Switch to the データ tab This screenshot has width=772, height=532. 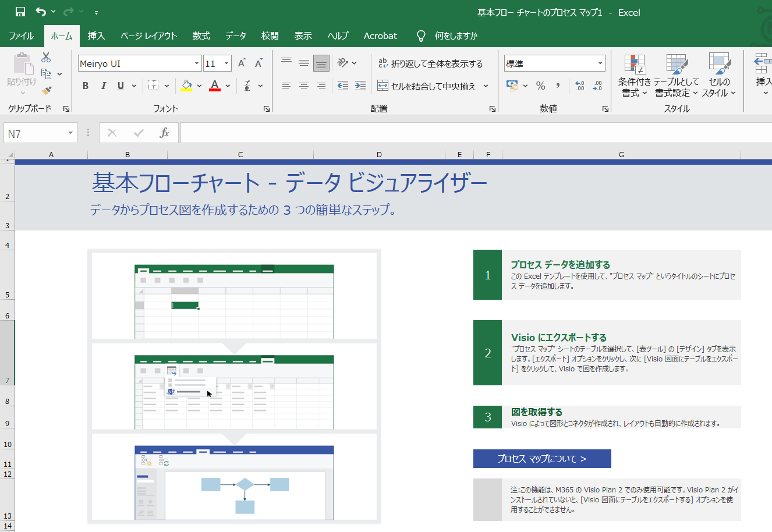[x=236, y=36]
